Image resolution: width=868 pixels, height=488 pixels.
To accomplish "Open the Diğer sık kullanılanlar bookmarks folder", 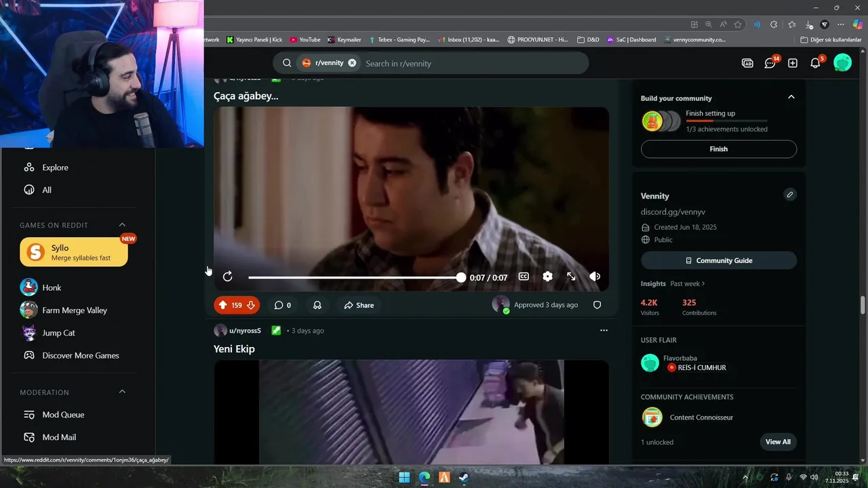I will [831, 40].
